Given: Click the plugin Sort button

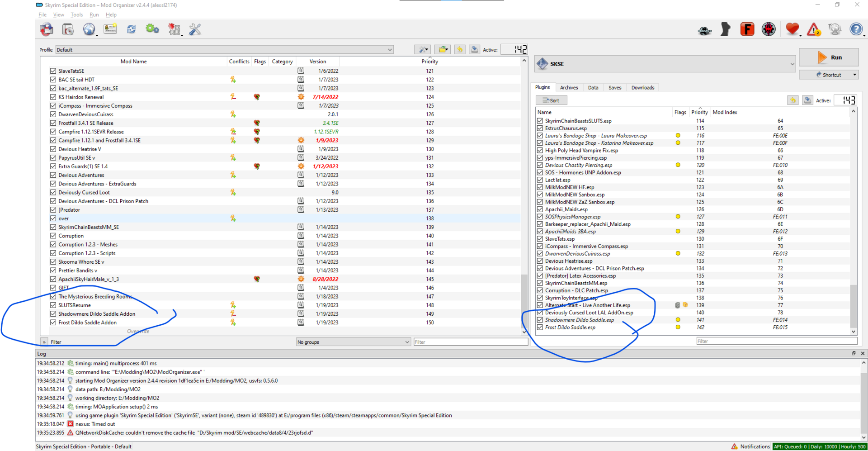Looking at the screenshot, I should click(x=552, y=100).
